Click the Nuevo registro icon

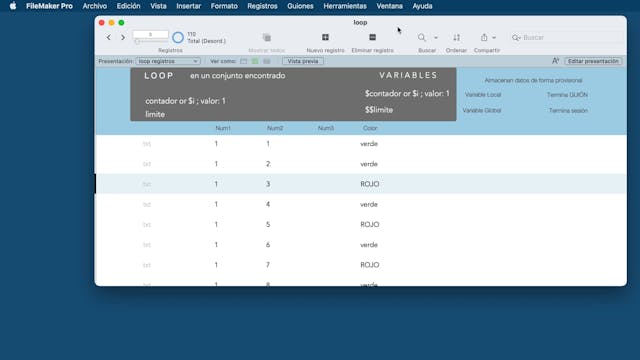pos(325,37)
